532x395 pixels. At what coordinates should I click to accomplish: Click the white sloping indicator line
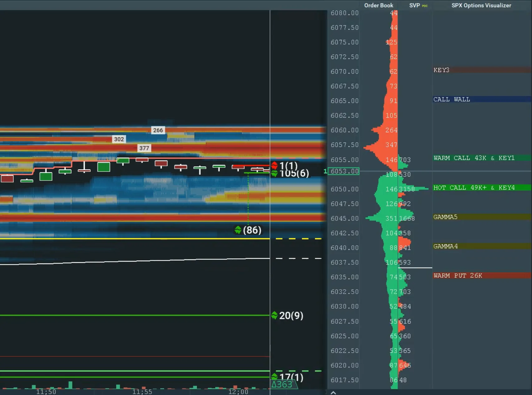(x=135, y=261)
